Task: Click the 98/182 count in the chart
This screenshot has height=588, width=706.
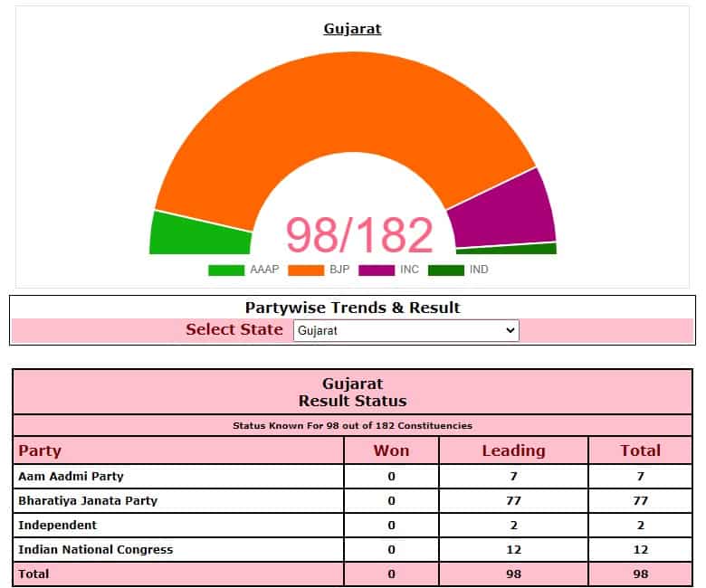Action: pyautogui.click(x=359, y=235)
